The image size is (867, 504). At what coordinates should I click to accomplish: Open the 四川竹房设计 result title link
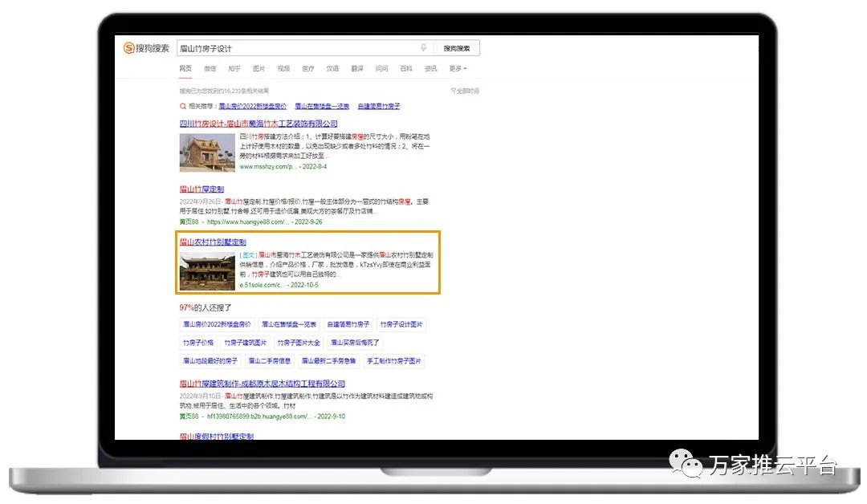coord(258,124)
